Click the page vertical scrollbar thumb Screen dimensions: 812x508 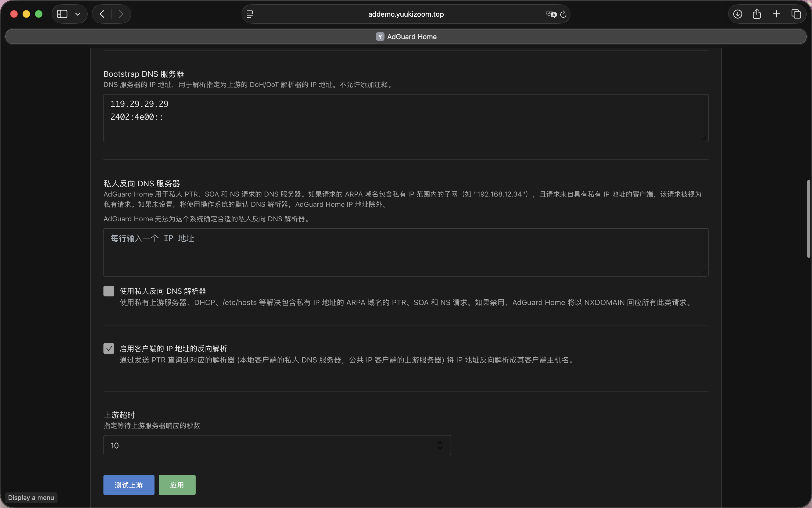pyautogui.click(x=809, y=219)
